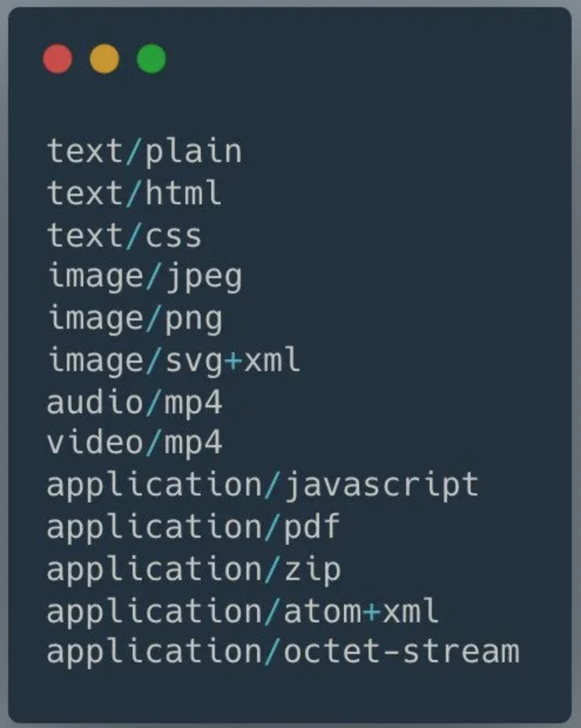Click the green maximize dot
Image resolution: width=581 pixels, height=728 pixels.
(x=151, y=59)
